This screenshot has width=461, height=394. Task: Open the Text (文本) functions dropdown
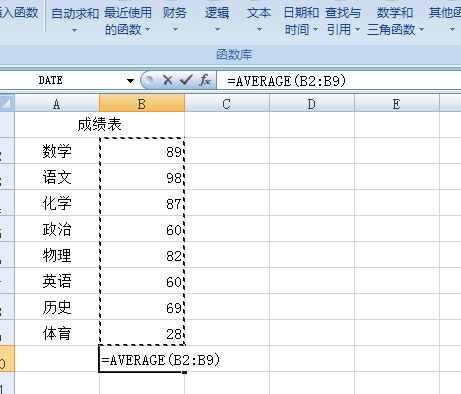[259, 21]
